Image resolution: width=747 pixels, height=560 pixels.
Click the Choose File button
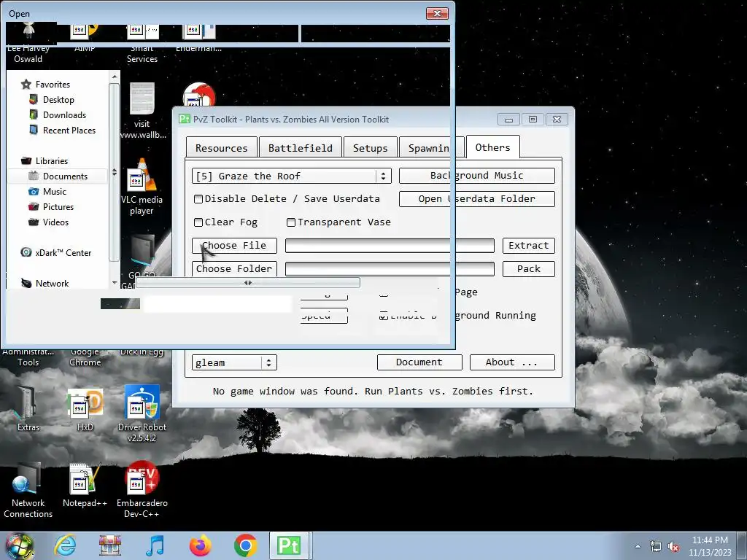tap(234, 245)
